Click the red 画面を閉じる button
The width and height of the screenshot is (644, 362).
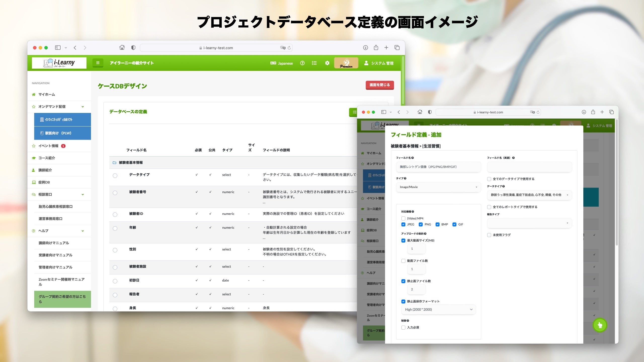pyautogui.click(x=379, y=85)
